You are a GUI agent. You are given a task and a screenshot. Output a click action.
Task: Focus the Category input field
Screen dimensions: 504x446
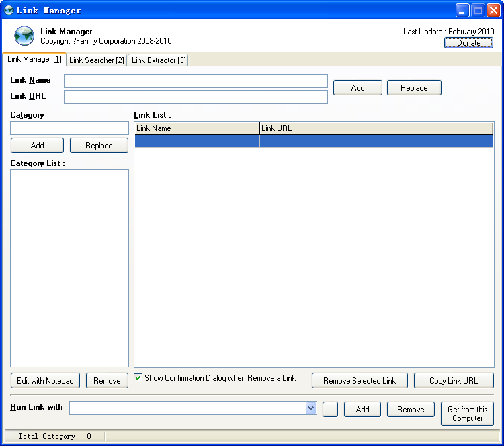coord(69,128)
